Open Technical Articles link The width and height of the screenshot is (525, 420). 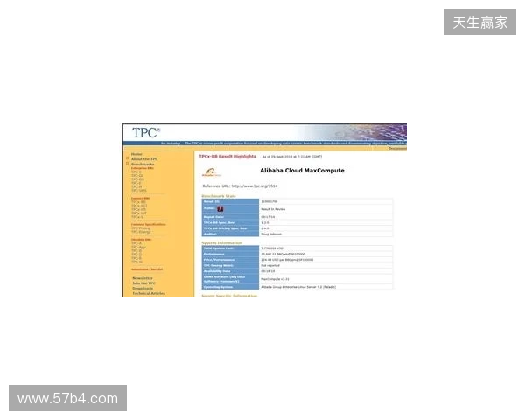[x=149, y=293]
